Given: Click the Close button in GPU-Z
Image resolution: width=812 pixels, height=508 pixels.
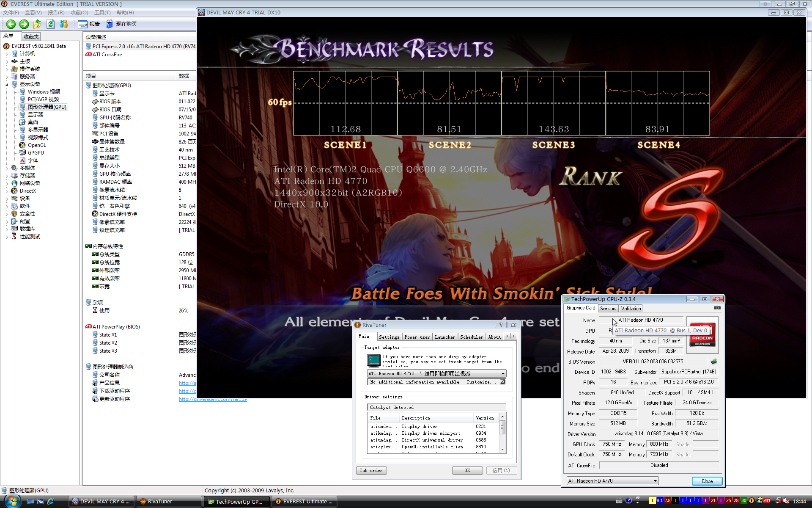Looking at the screenshot, I should pyautogui.click(x=707, y=481).
